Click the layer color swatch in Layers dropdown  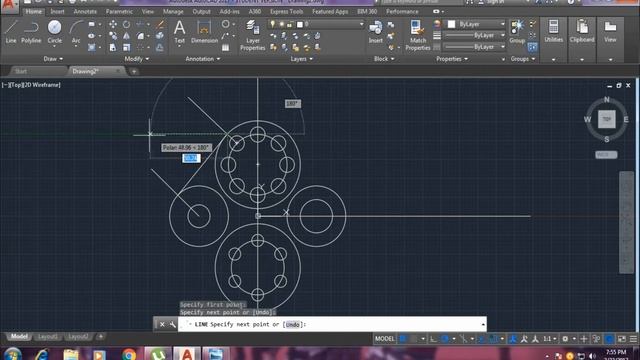click(300, 24)
